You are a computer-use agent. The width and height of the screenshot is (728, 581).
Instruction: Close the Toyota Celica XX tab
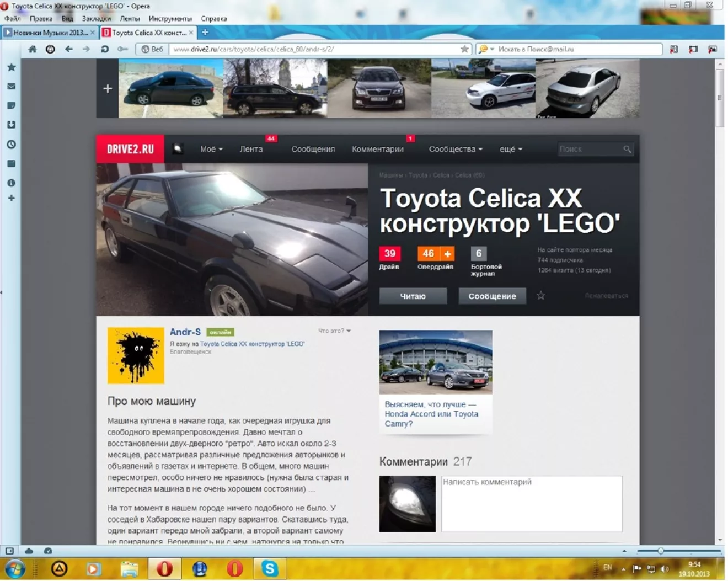[191, 33]
